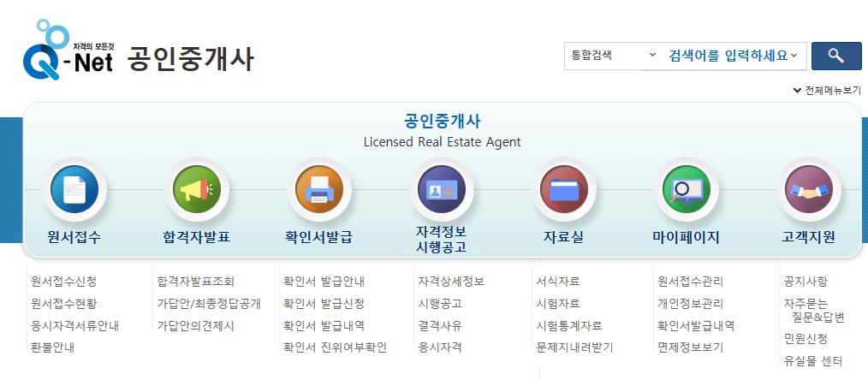Open the 자료실 folder icon

tap(563, 190)
